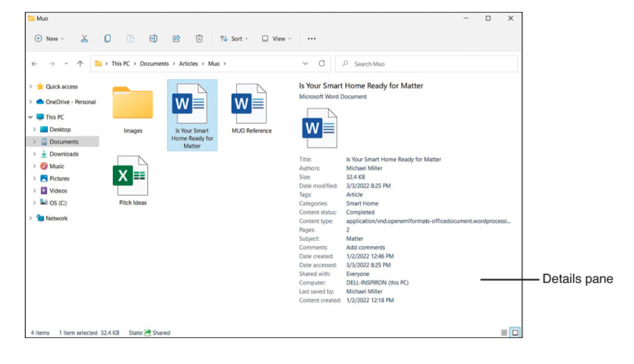The height and width of the screenshot is (364, 634).
Task: Click the Share icon in toolbar
Action: (x=176, y=39)
